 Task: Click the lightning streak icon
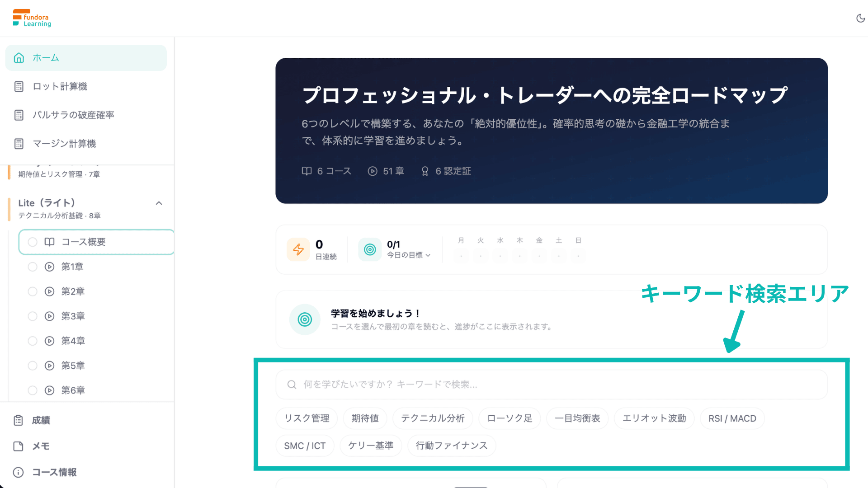(x=298, y=249)
